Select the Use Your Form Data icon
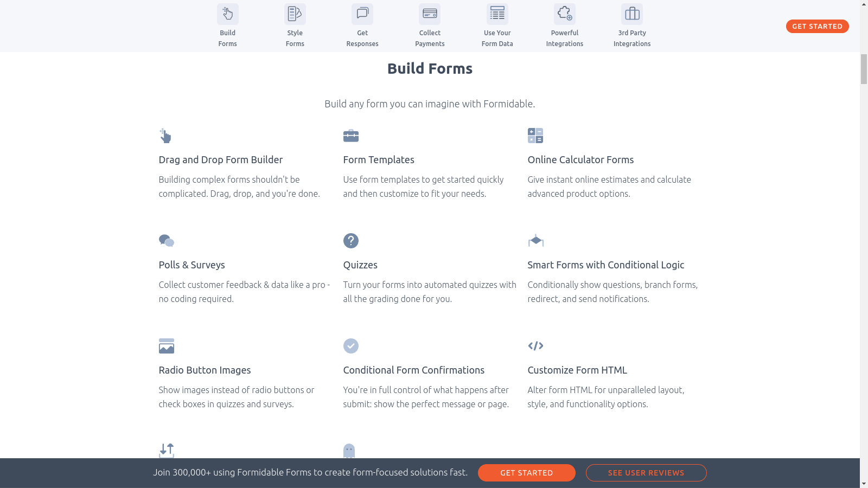 click(497, 13)
